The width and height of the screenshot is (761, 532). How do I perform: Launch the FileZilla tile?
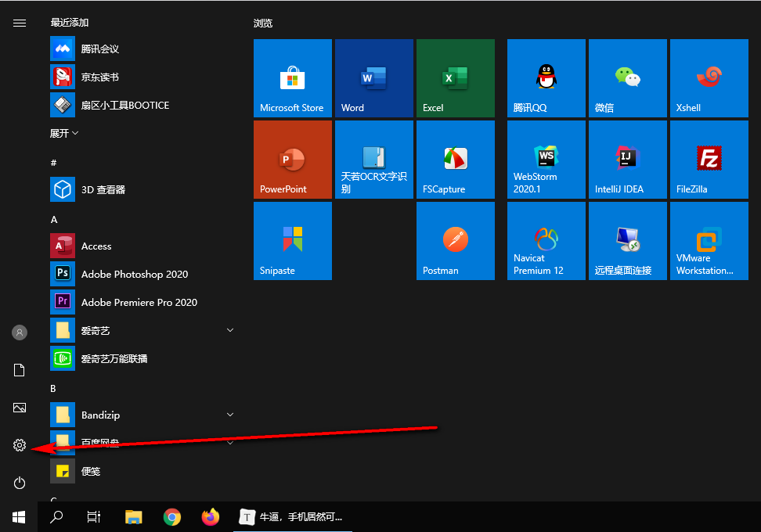pos(709,160)
